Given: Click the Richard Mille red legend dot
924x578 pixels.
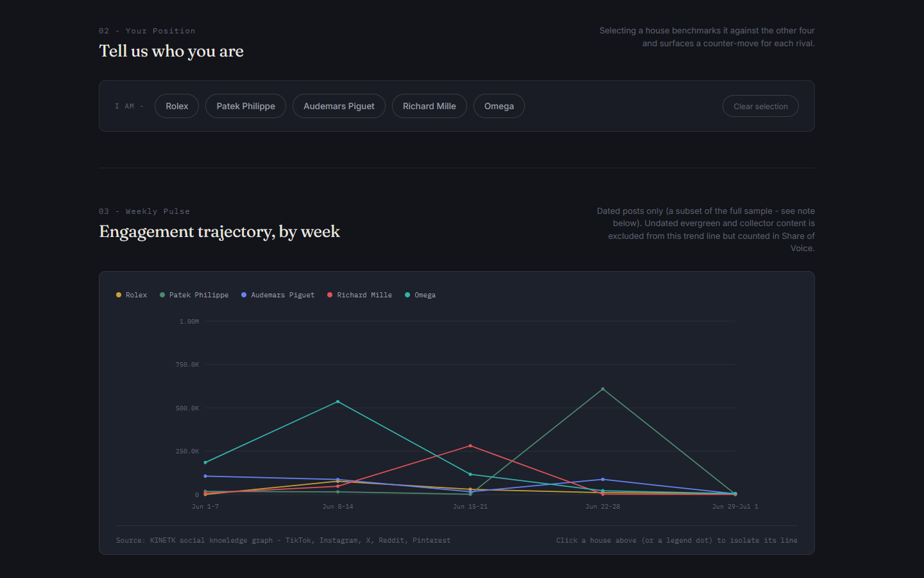Looking at the screenshot, I should pos(330,295).
